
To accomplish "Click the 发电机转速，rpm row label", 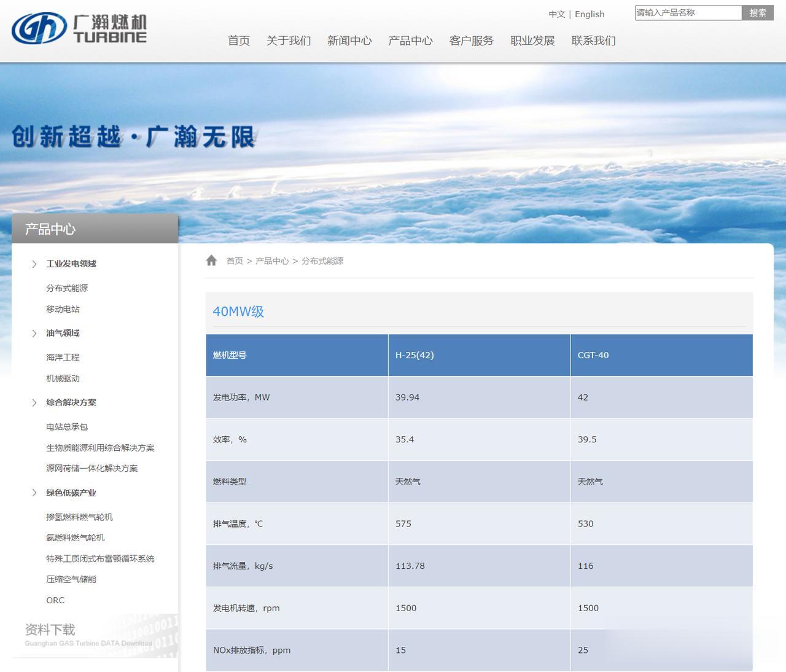I will point(246,608).
